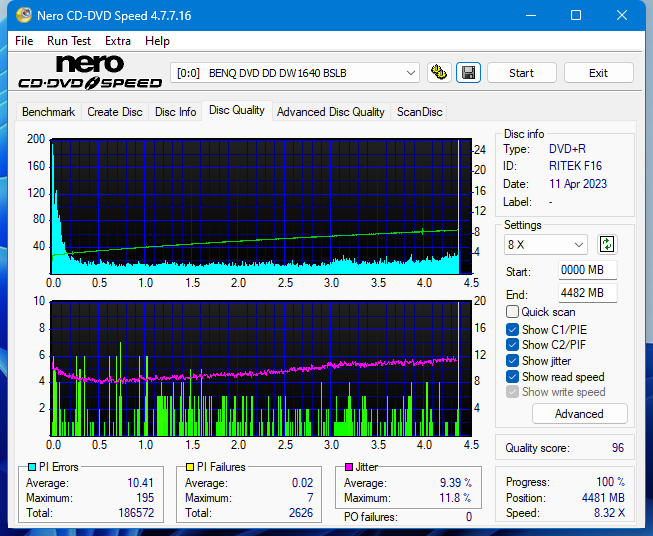Toggle the Show jitter checkbox
653x536 pixels.
click(x=513, y=361)
